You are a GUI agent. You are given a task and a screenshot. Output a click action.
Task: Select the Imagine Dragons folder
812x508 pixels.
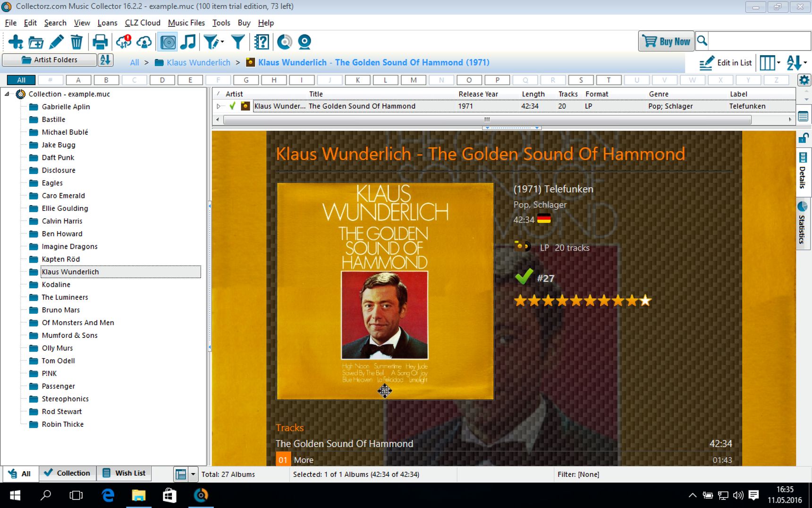69,246
